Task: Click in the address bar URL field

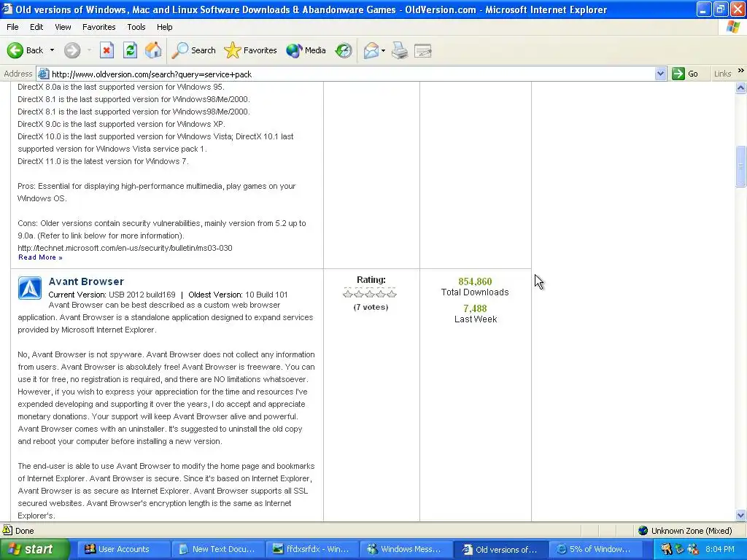Action: tap(352, 74)
